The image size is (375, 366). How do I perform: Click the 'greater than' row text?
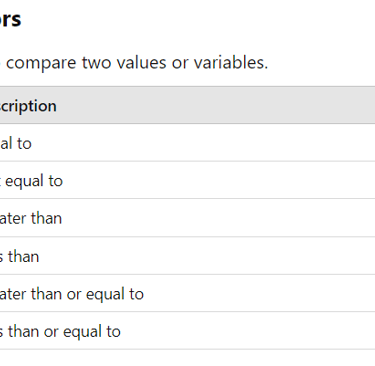pyautogui.click(x=31, y=218)
